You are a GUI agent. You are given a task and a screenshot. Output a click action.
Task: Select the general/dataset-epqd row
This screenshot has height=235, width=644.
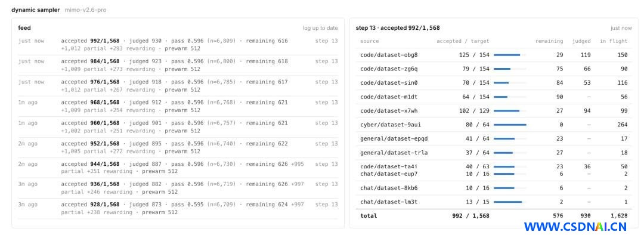pos(494,139)
